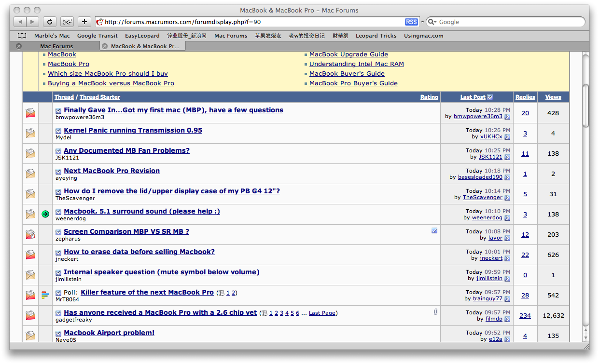Go to last post by bmwpowere36m3 arrow
Screen dimensions: 599x364
[x=507, y=117]
